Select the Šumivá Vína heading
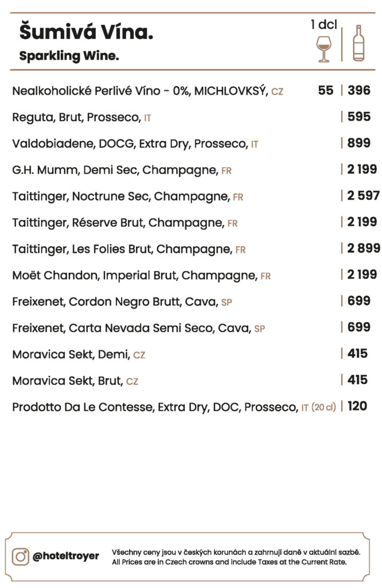 point(86,32)
